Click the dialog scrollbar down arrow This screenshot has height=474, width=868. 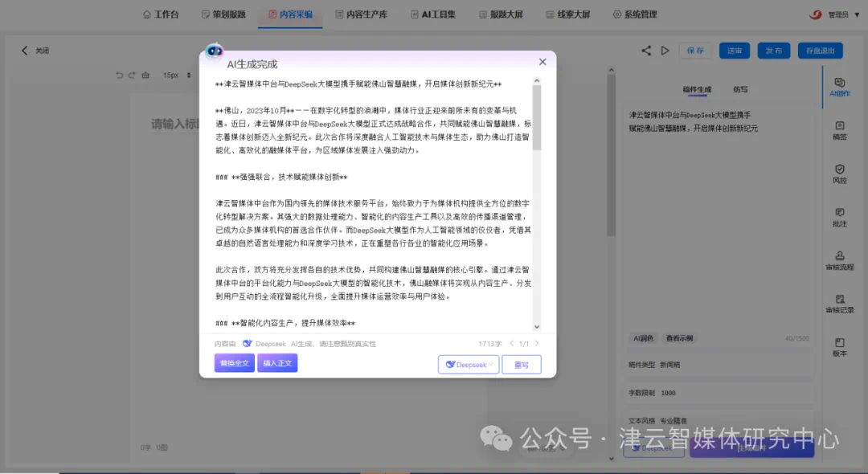(536, 327)
